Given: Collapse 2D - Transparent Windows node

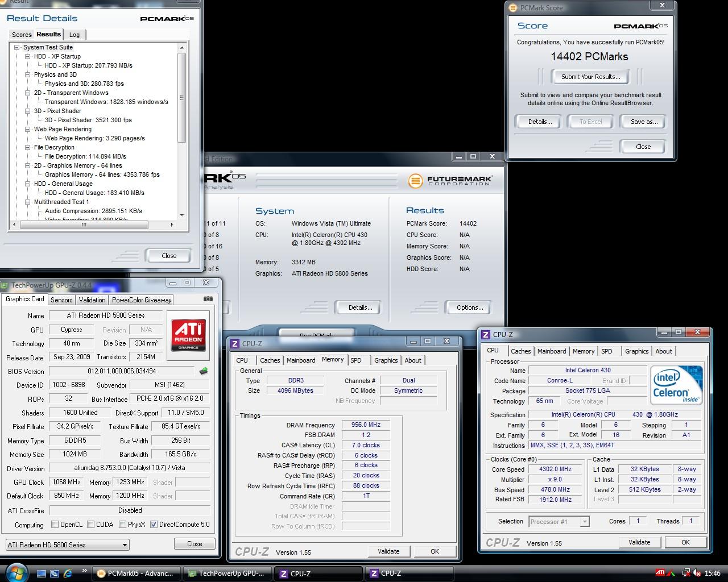Looking at the screenshot, I should [28, 93].
